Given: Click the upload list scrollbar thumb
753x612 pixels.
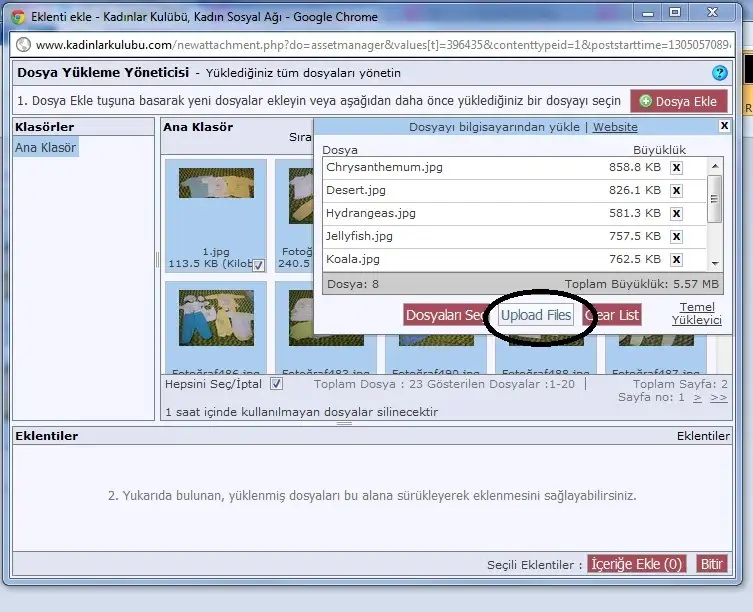Looking at the screenshot, I should click(715, 199).
